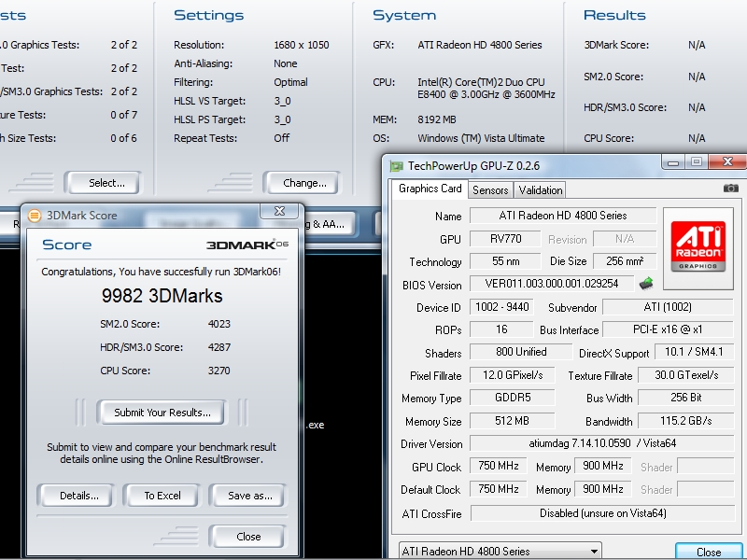Click the Resolution value 1680 x 1050
The height and width of the screenshot is (560, 747).
tap(301, 45)
